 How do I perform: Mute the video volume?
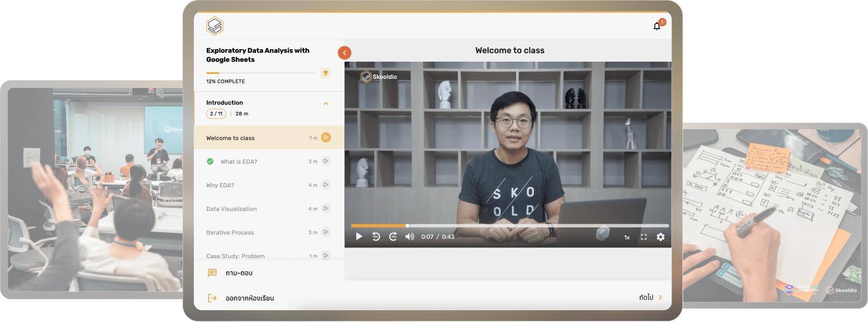tap(410, 237)
